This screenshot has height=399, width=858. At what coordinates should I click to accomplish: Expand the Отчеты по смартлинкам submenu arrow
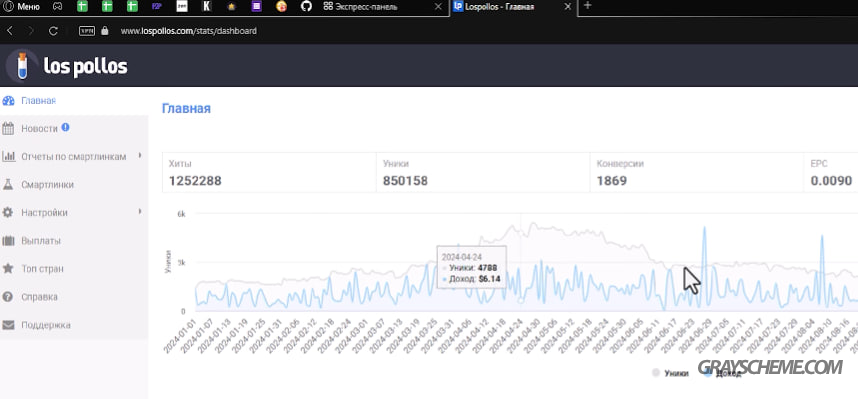pyautogui.click(x=140, y=155)
